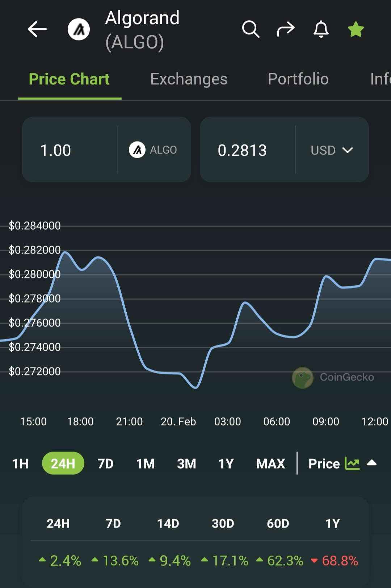Open search with the magnifier icon
This screenshot has height=588, width=391.
pyautogui.click(x=251, y=29)
